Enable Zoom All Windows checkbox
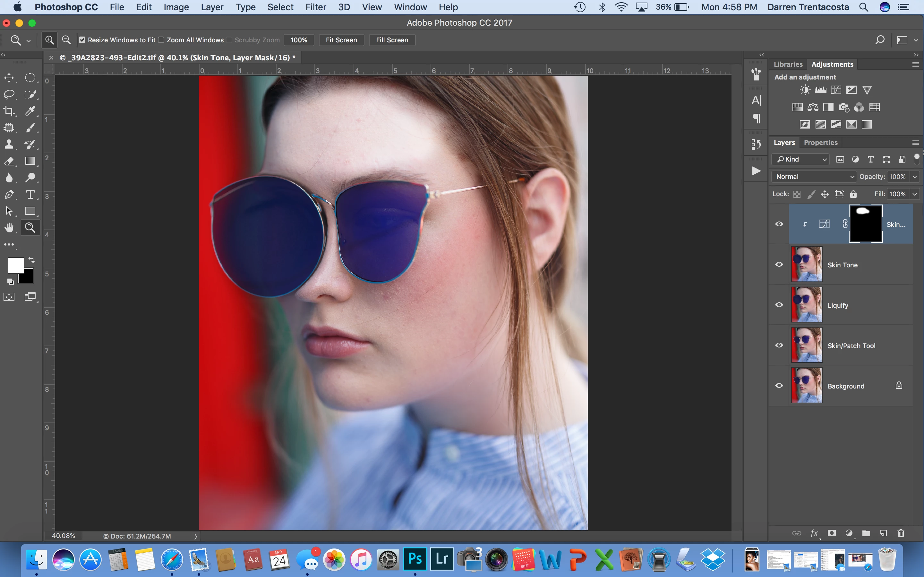Viewport: 924px width, 577px height. (x=161, y=40)
